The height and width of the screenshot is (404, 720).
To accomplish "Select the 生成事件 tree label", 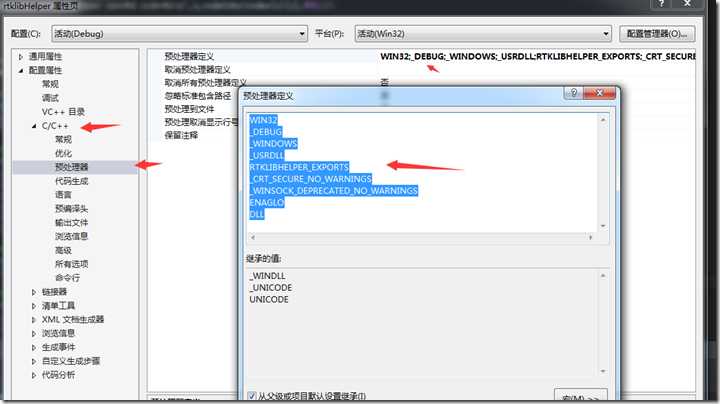I will pos(58,348).
